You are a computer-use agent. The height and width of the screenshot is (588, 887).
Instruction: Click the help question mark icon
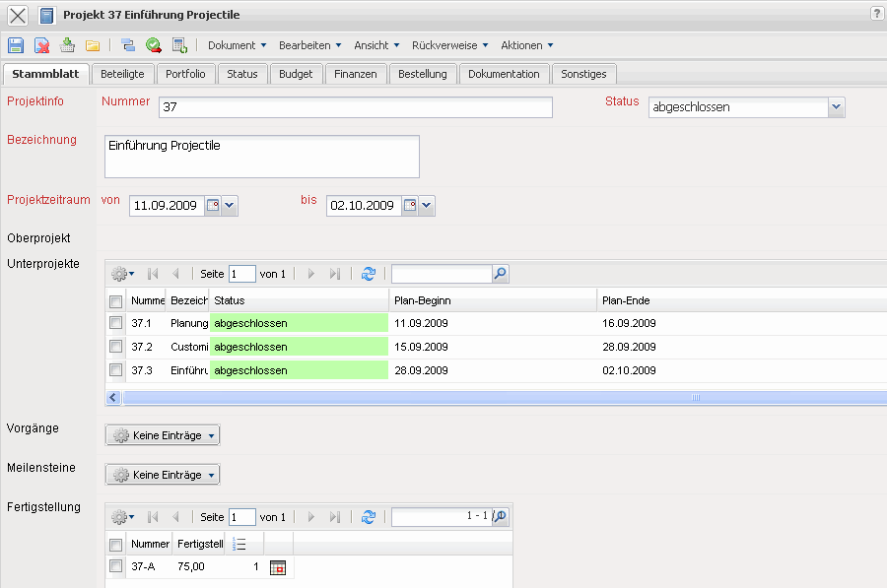[876, 14]
